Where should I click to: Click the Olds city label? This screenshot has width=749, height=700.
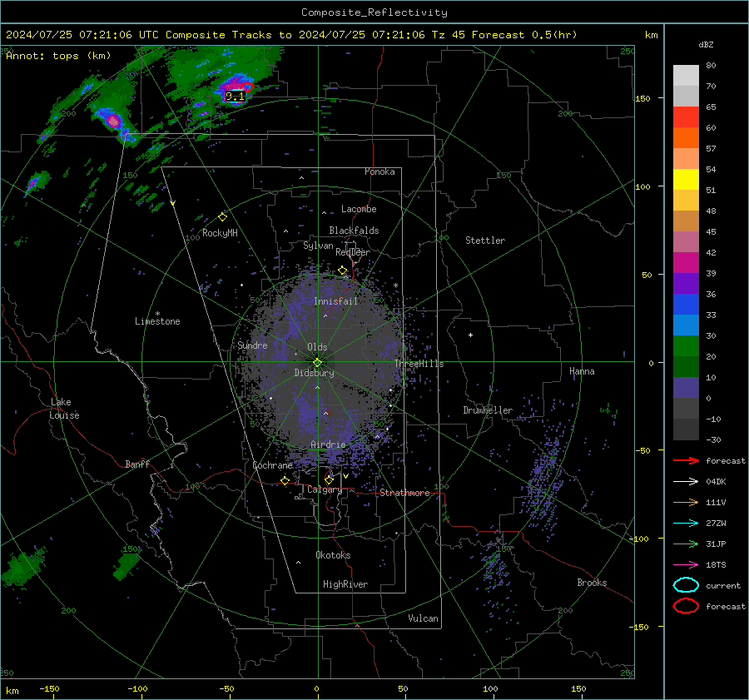point(317,347)
